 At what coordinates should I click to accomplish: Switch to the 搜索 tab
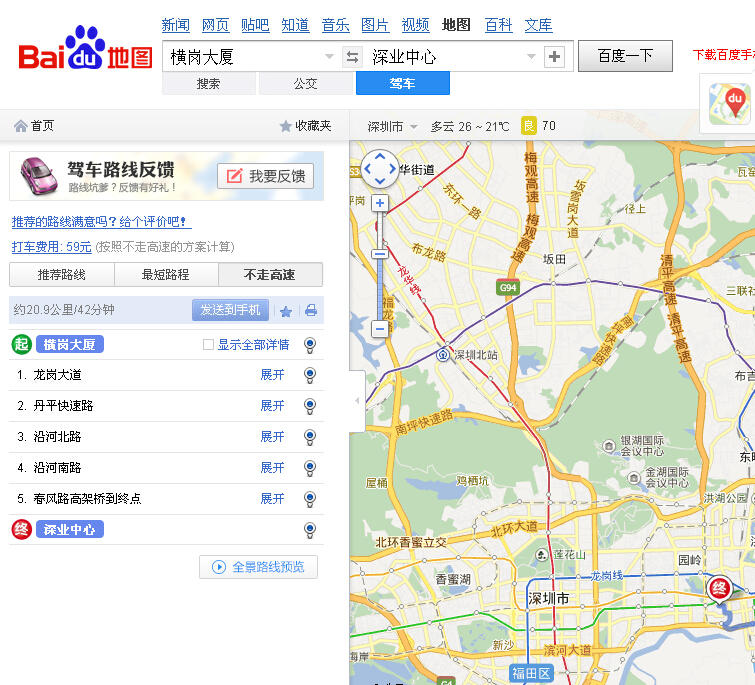pyautogui.click(x=208, y=84)
